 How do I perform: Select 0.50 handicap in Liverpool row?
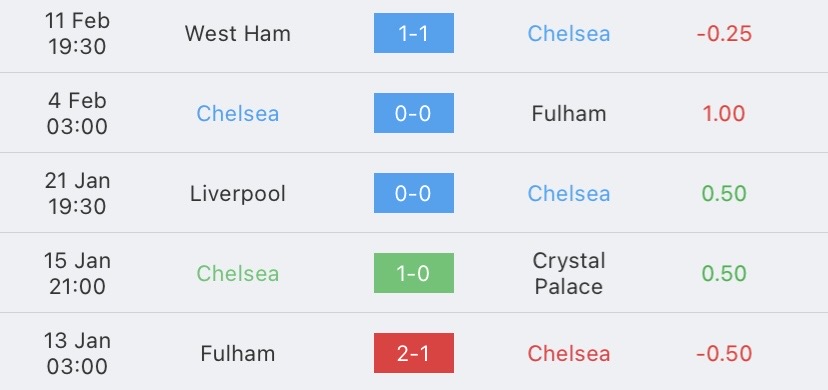coord(724,194)
